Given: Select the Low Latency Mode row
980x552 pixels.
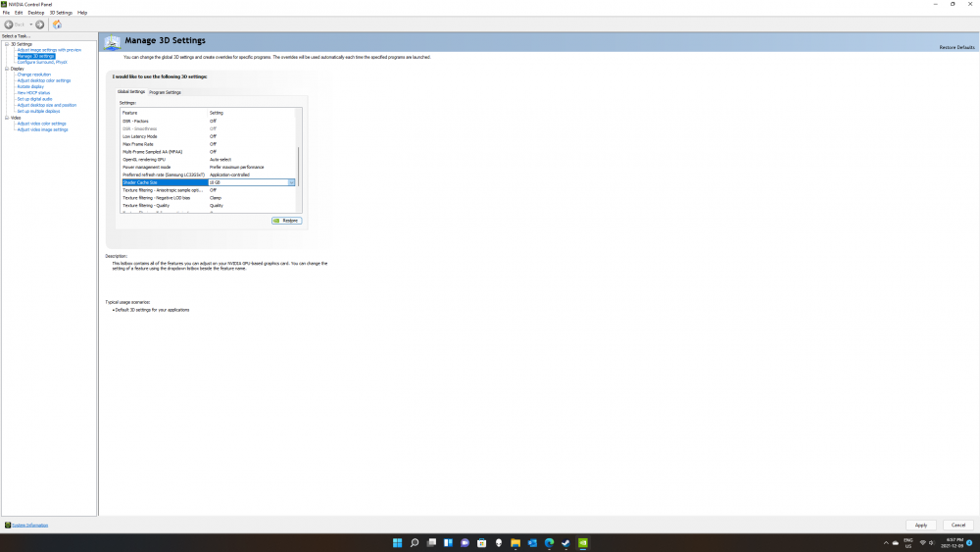Looking at the screenshot, I should [208, 136].
